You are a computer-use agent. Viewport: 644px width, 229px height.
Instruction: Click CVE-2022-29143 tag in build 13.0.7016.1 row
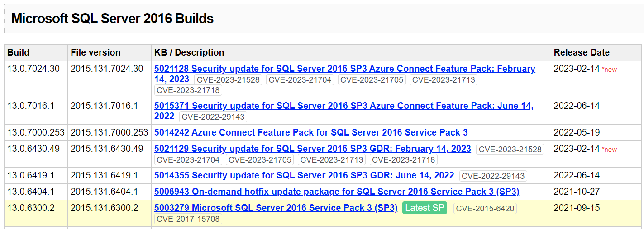[x=213, y=117]
